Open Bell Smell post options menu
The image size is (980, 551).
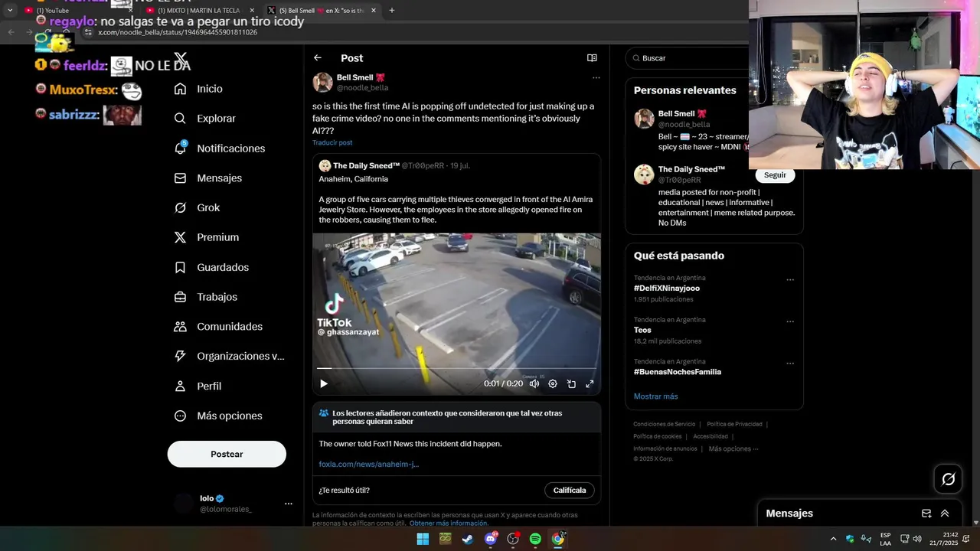(x=596, y=77)
